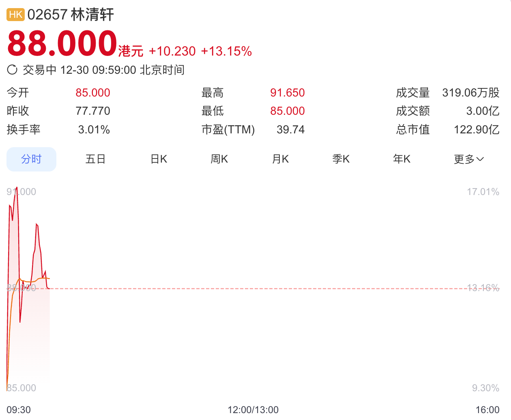
Task: Click the 成交量 319.06万股 volume figure
Action: (x=470, y=92)
